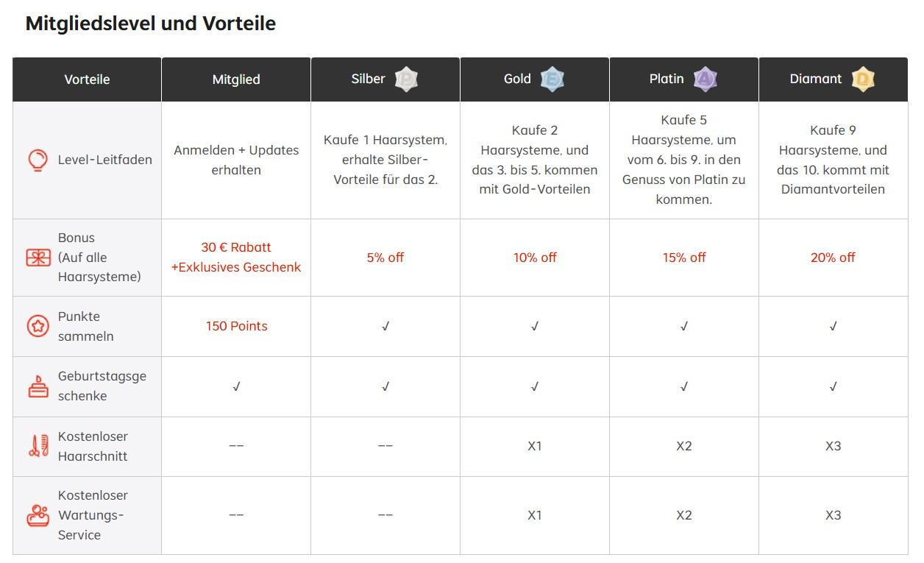
Task: Click the 150 Points text
Action: point(236,326)
